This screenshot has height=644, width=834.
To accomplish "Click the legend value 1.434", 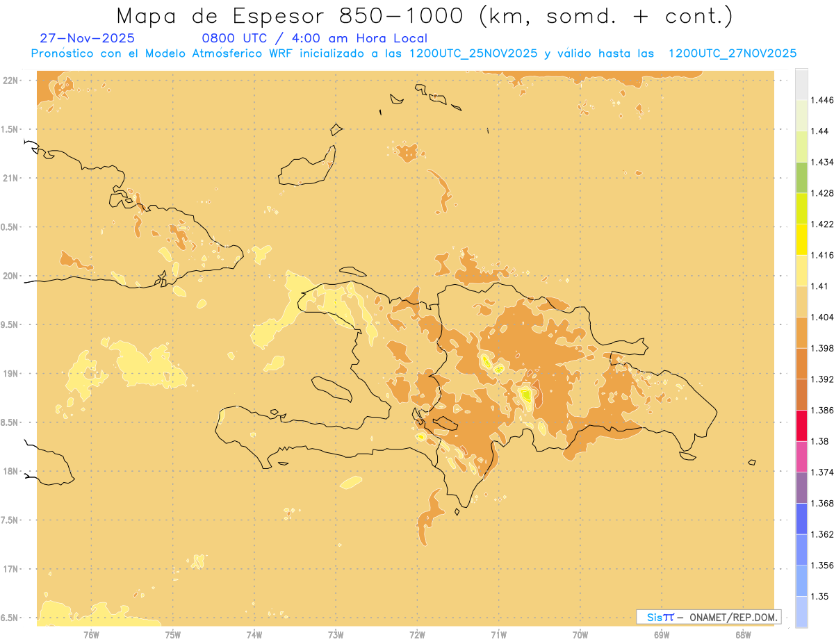I will coord(822,162).
